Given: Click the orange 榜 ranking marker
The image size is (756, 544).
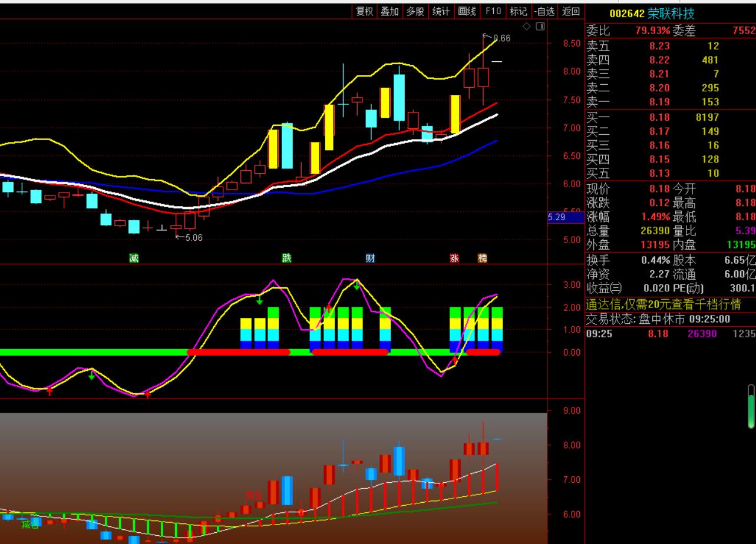Looking at the screenshot, I should [x=483, y=258].
